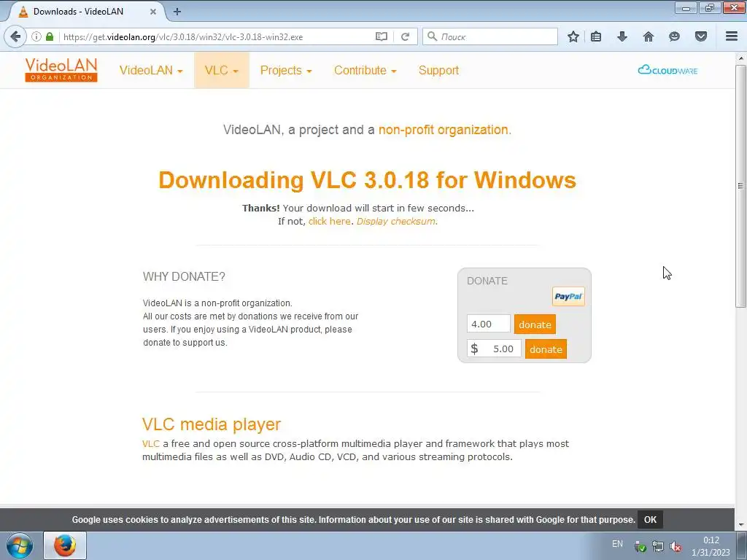Save page to Pocket icon
Screen dimensions: 747x560
(x=701, y=36)
